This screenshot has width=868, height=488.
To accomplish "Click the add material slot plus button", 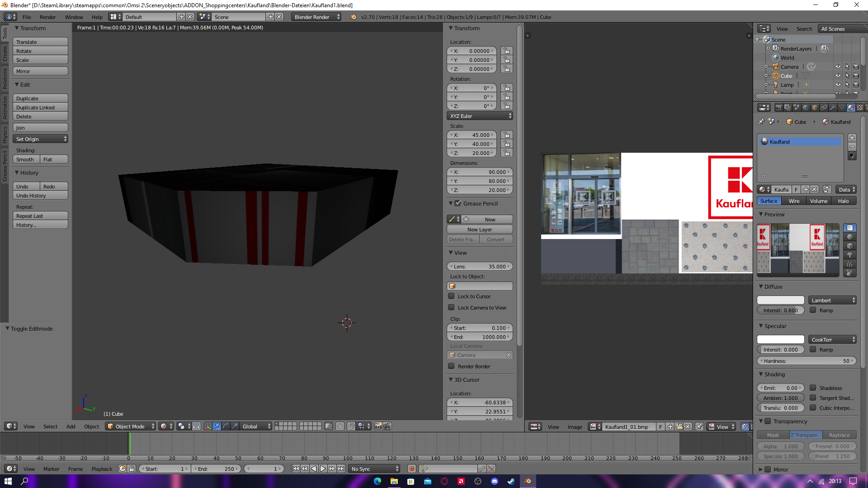I will pos(852,138).
